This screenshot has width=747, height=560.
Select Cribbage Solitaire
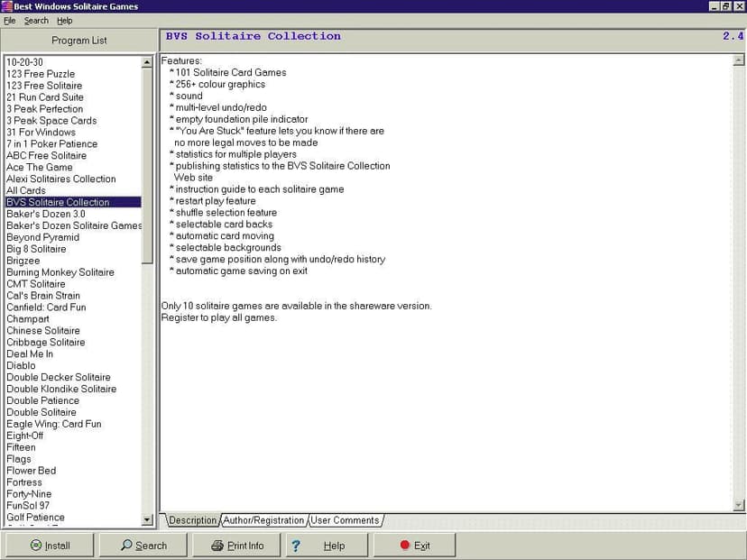[73, 342]
